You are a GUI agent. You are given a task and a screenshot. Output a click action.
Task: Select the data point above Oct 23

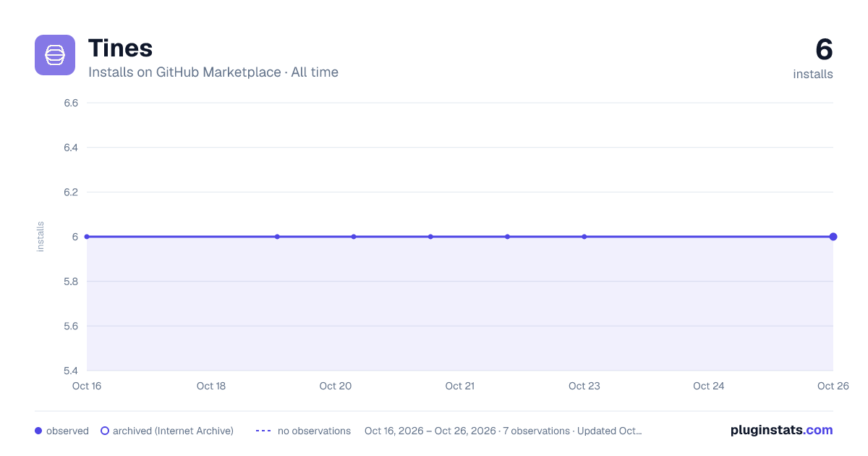pos(584,237)
